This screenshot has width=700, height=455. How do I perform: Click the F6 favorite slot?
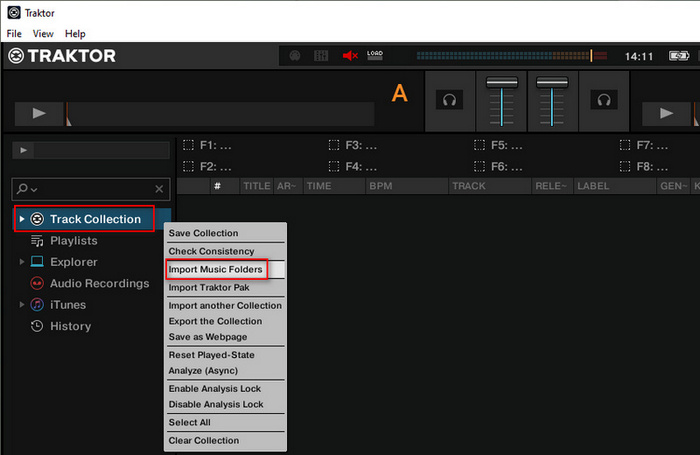point(498,167)
